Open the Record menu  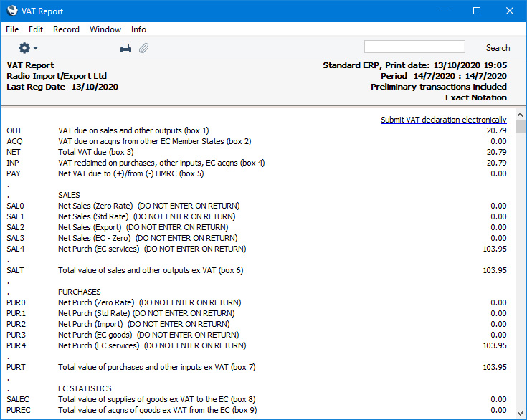tap(66, 29)
